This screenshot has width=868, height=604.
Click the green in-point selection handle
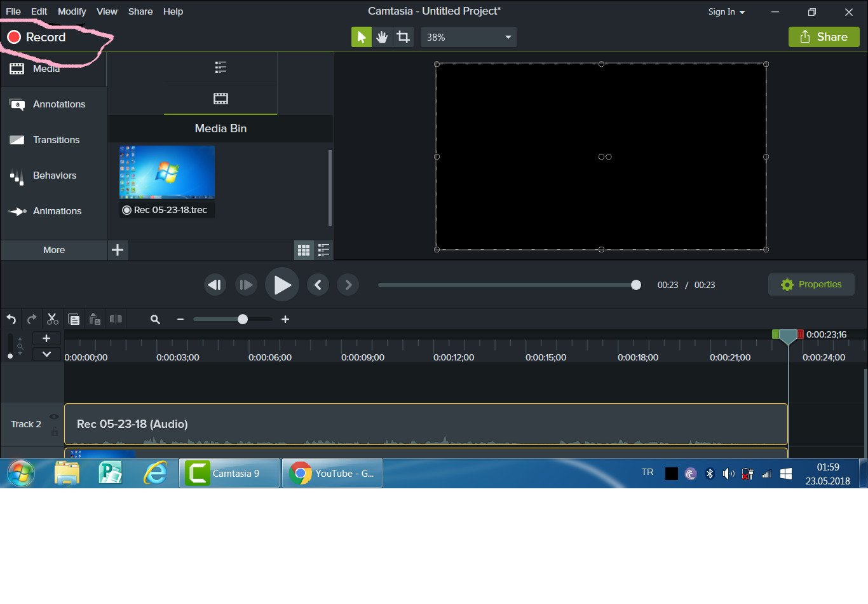point(775,334)
